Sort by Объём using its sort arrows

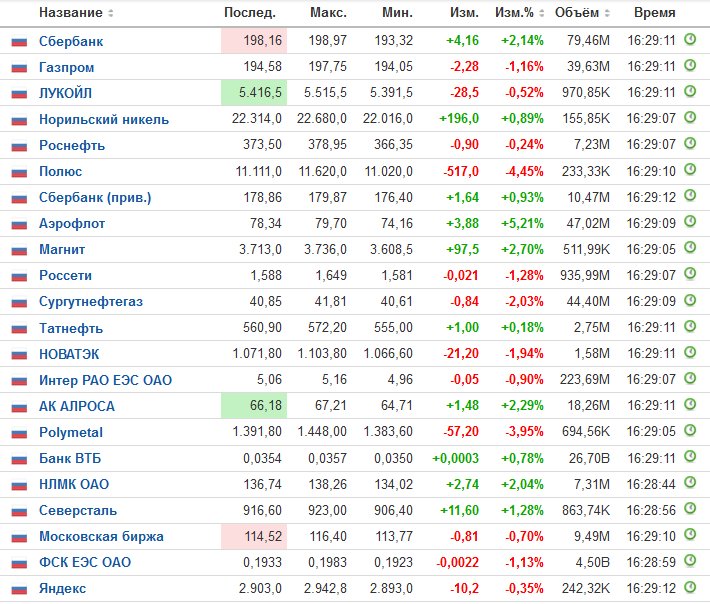pos(607,13)
